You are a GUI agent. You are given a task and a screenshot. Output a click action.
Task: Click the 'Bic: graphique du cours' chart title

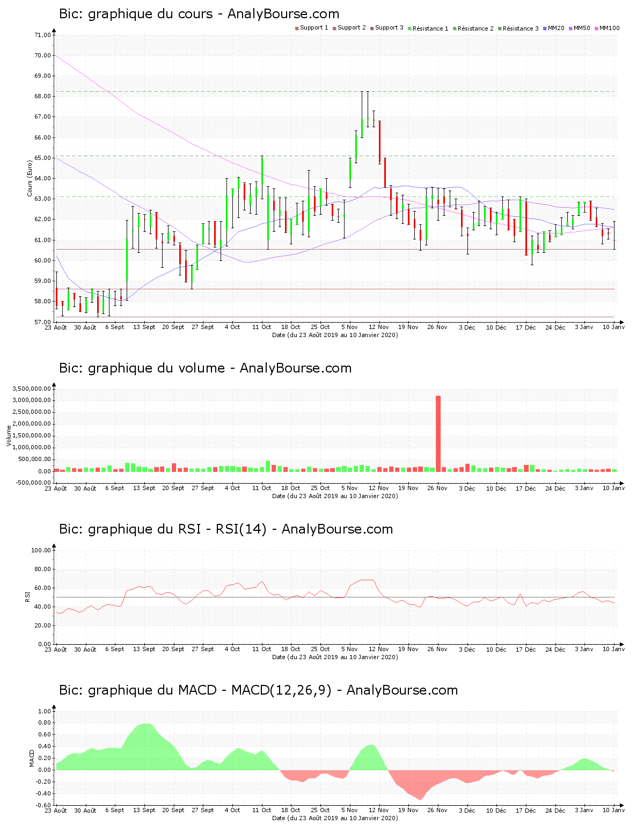tap(199, 14)
